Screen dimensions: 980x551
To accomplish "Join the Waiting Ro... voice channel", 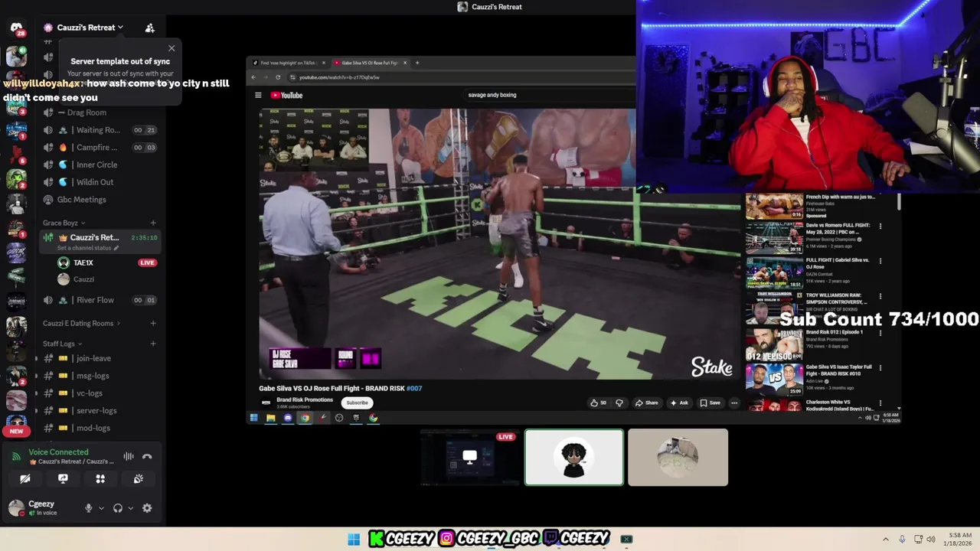I will tap(99, 130).
